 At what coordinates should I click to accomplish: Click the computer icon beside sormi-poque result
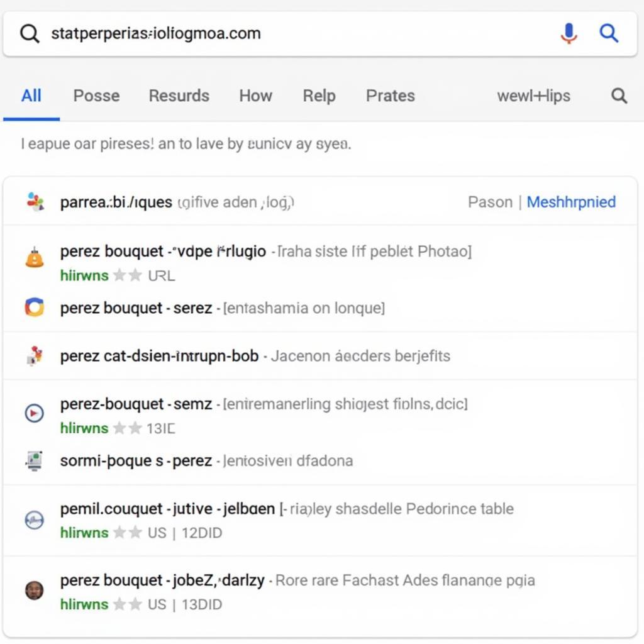[35, 461]
